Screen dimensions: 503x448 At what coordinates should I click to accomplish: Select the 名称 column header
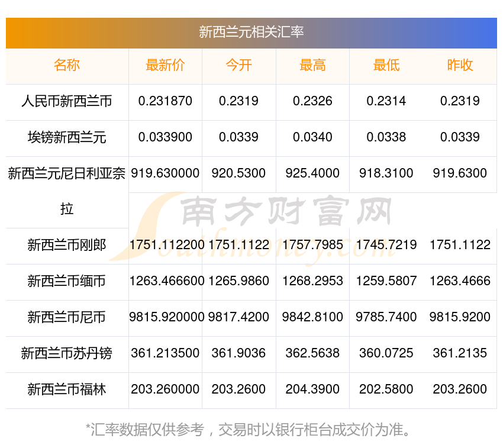point(67,65)
